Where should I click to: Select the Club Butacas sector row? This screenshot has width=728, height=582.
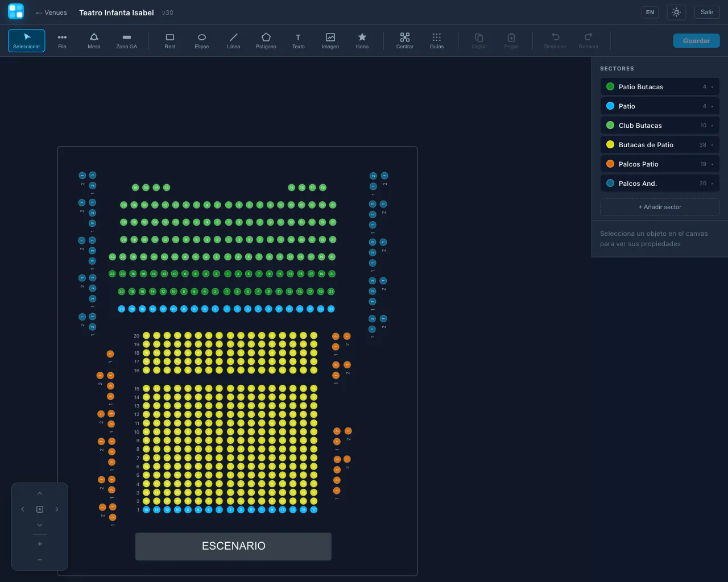coord(660,126)
